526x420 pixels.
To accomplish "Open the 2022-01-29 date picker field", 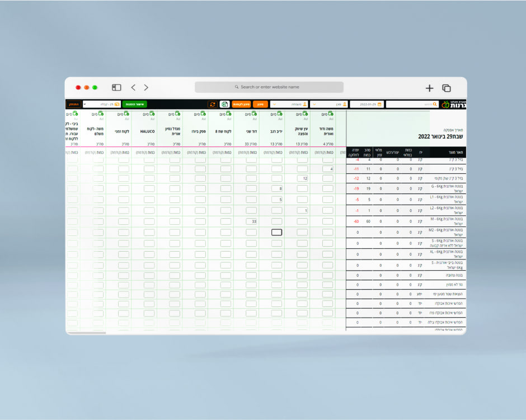I will click(367, 104).
